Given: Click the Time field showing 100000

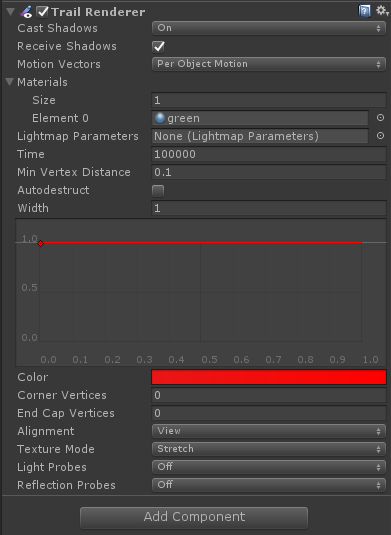Looking at the screenshot, I should coord(269,154).
